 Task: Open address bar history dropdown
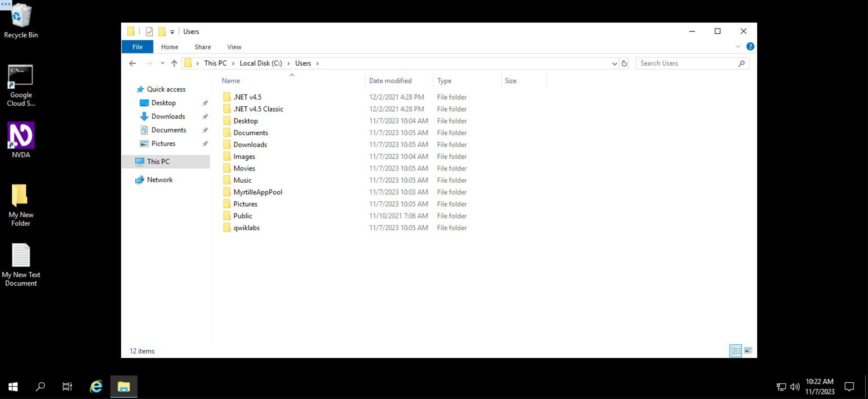[614, 63]
